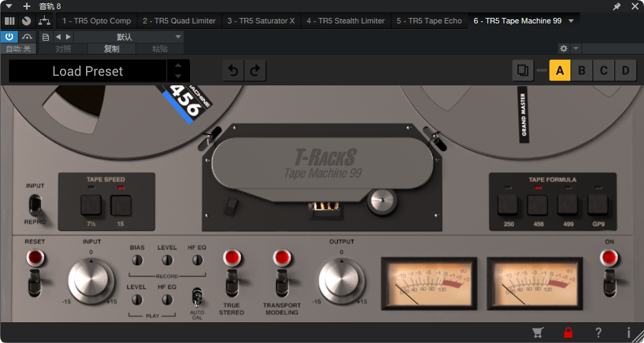The width and height of the screenshot is (644, 343).
Task: Select snapshot A
Action: point(560,70)
